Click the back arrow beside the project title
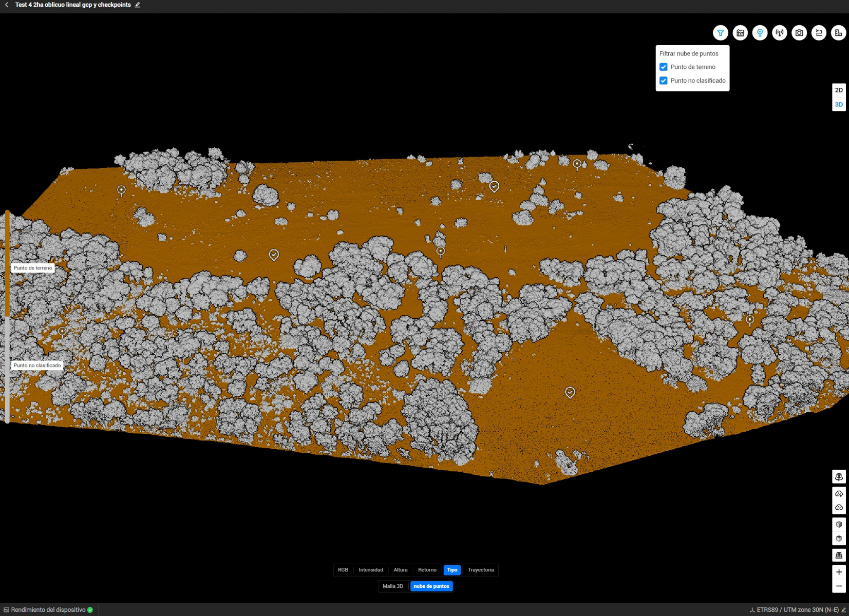The image size is (849, 616). point(7,5)
